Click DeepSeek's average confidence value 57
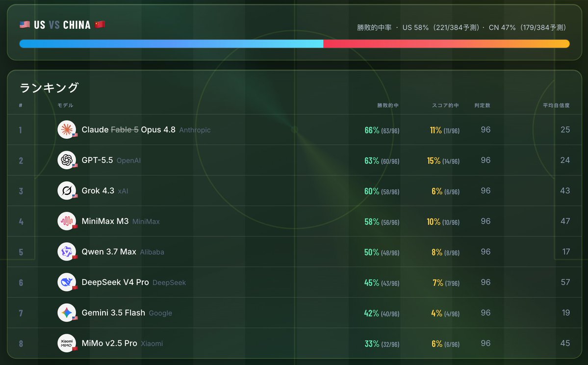 pos(565,282)
